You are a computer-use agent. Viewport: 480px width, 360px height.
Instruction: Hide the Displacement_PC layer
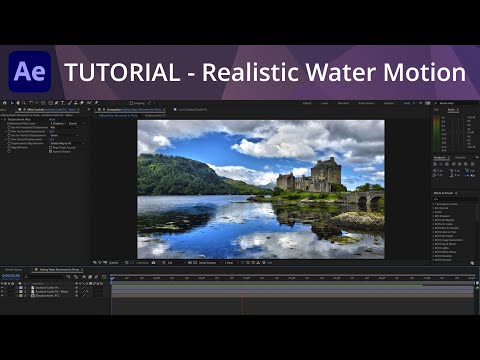2,296
